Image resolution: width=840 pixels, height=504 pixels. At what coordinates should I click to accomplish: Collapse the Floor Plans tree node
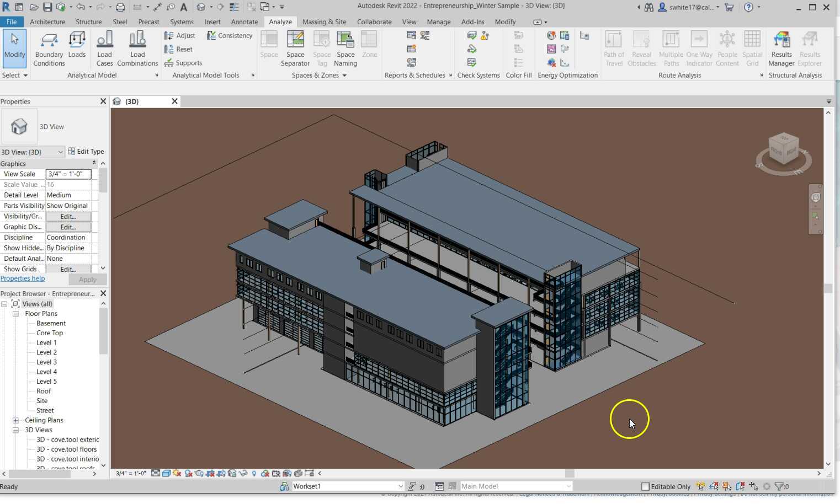point(16,314)
